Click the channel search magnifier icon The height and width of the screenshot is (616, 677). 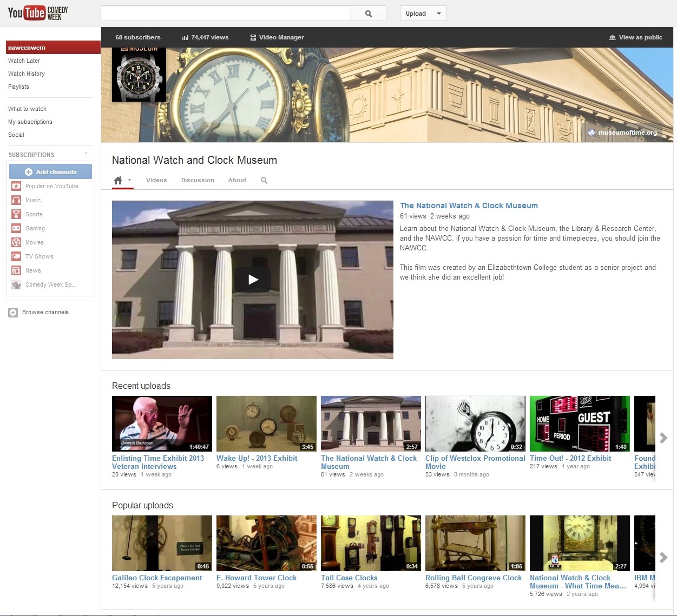264,180
